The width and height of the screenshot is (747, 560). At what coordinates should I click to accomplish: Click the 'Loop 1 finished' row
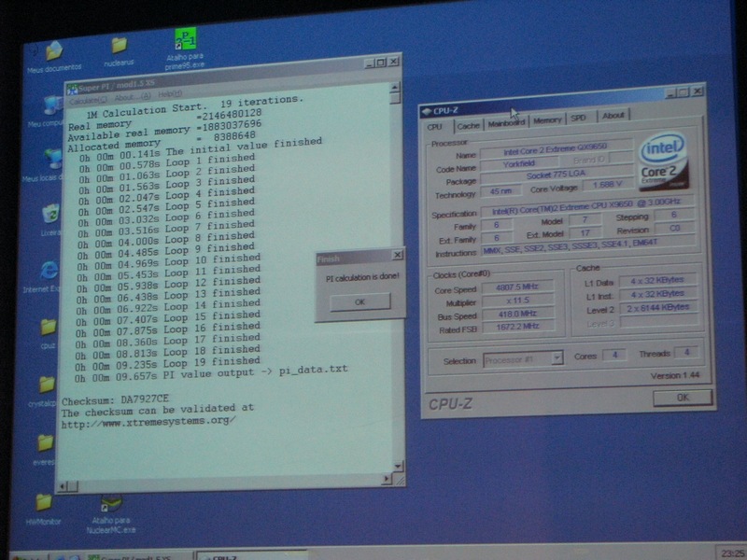tap(167, 162)
